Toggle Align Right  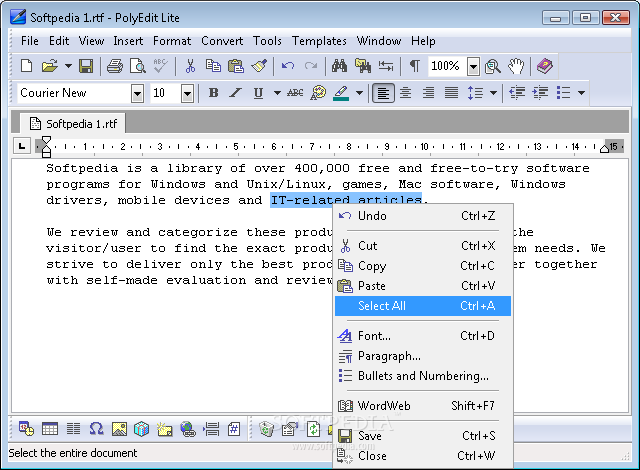428,93
